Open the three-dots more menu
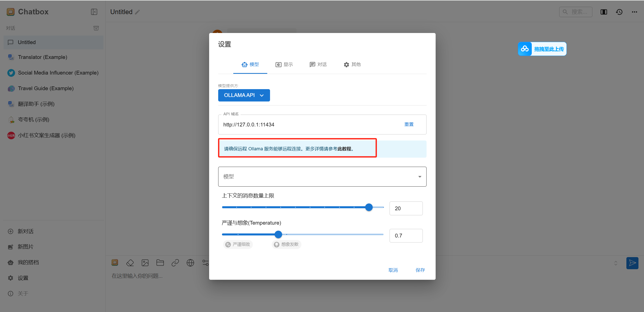This screenshot has width=644, height=312. 634,12
